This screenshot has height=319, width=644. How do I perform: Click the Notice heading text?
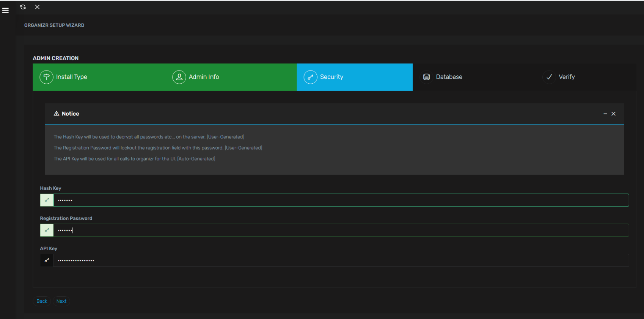click(x=71, y=114)
